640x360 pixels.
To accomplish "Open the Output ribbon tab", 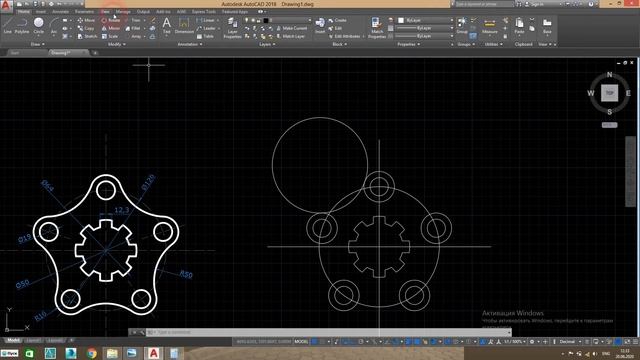I will coord(143,12).
